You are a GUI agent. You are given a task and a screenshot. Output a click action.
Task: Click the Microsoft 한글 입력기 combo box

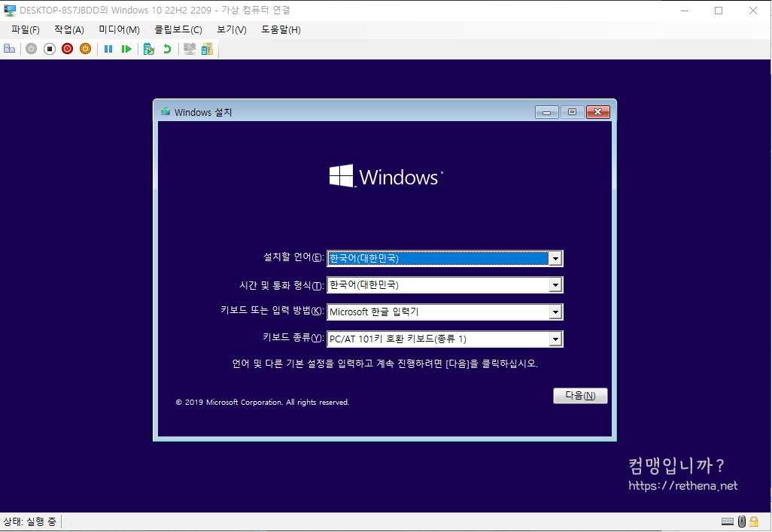click(445, 312)
